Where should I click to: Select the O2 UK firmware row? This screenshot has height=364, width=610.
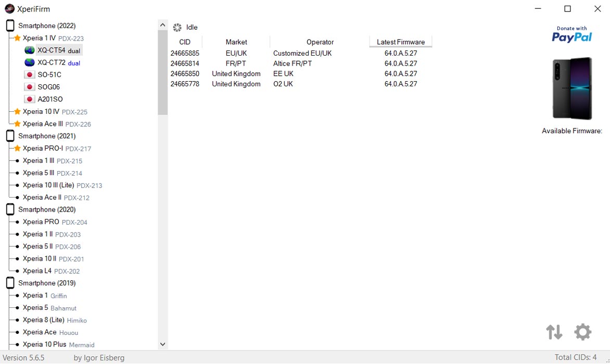click(301, 84)
